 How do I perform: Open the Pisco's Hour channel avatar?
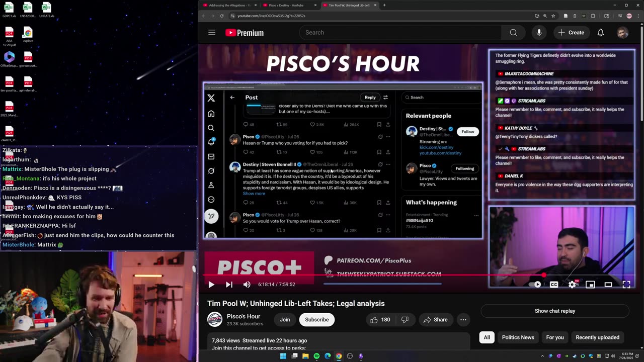[x=215, y=320]
